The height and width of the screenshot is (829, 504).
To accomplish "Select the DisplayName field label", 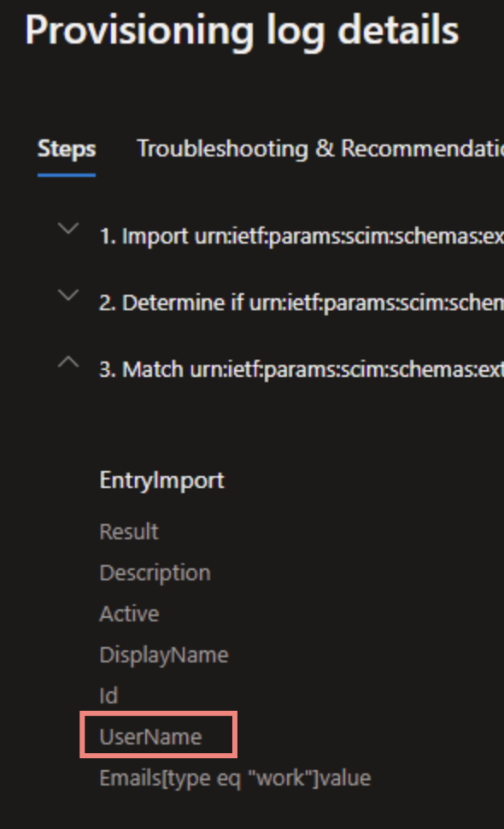I will point(164,655).
